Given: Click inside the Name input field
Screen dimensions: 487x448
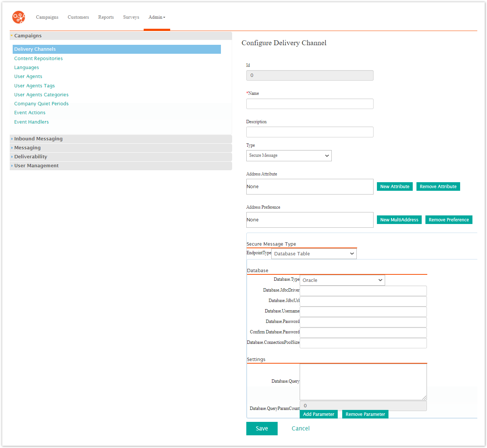Looking at the screenshot, I should click(x=309, y=104).
